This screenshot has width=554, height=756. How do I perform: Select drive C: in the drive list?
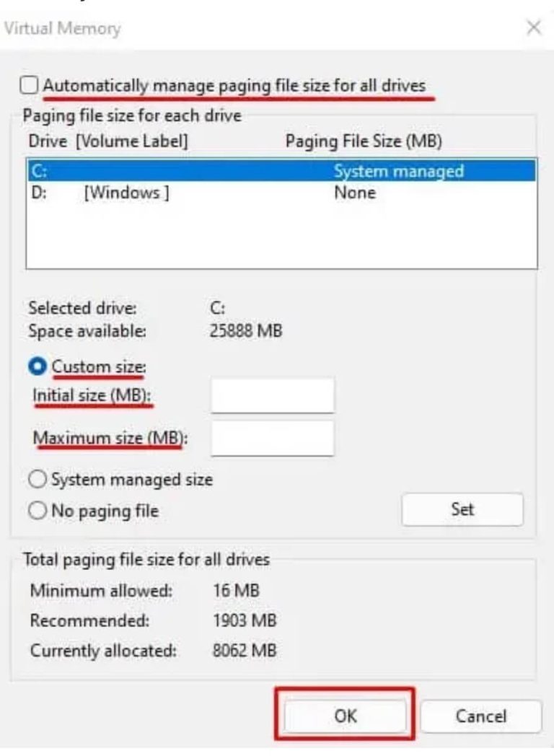coord(144,172)
